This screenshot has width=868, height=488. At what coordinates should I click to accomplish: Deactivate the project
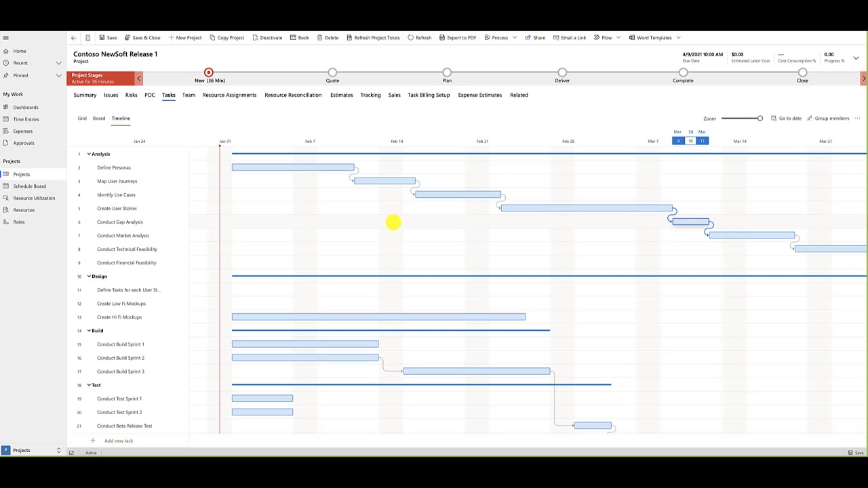tap(267, 38)
